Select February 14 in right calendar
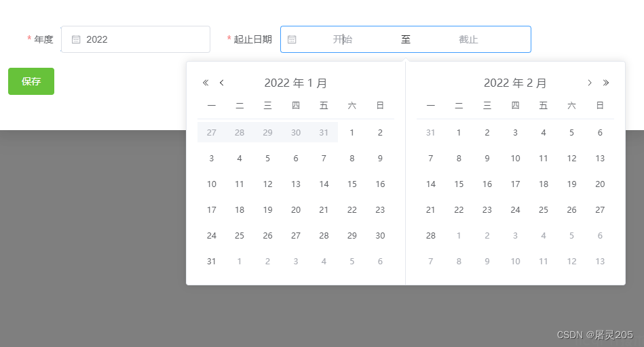Screen dimensions: 644x347 [430, 184]
